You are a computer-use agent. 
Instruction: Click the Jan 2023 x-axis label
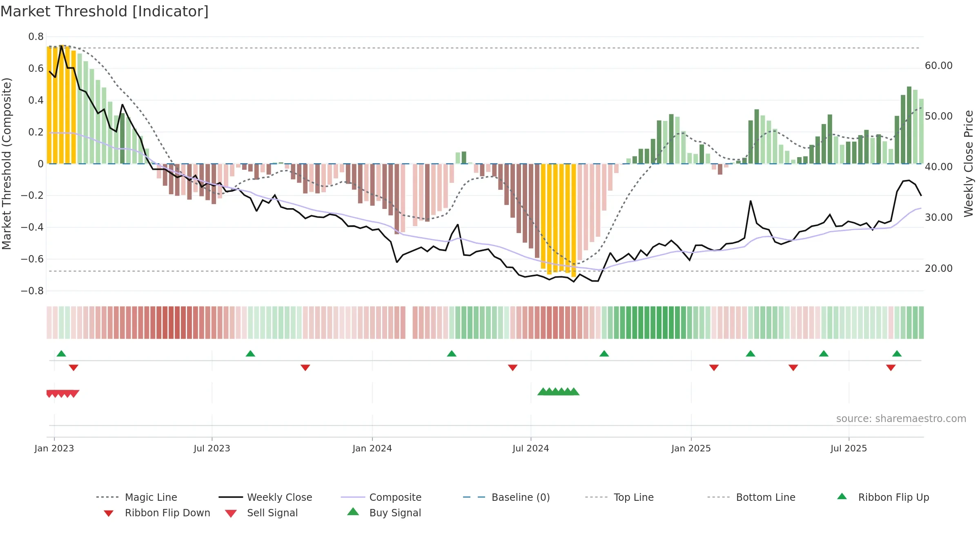54,448
